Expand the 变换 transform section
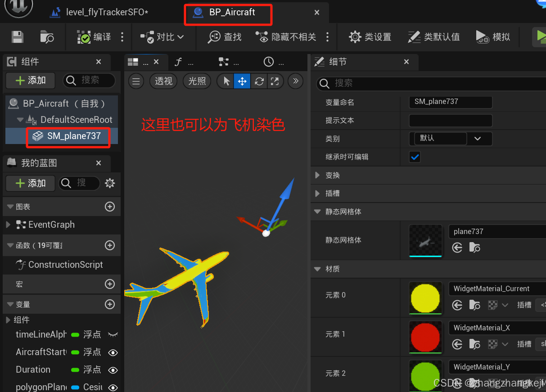Viewport: 546px width, 392px height. [x=318, y=175]
